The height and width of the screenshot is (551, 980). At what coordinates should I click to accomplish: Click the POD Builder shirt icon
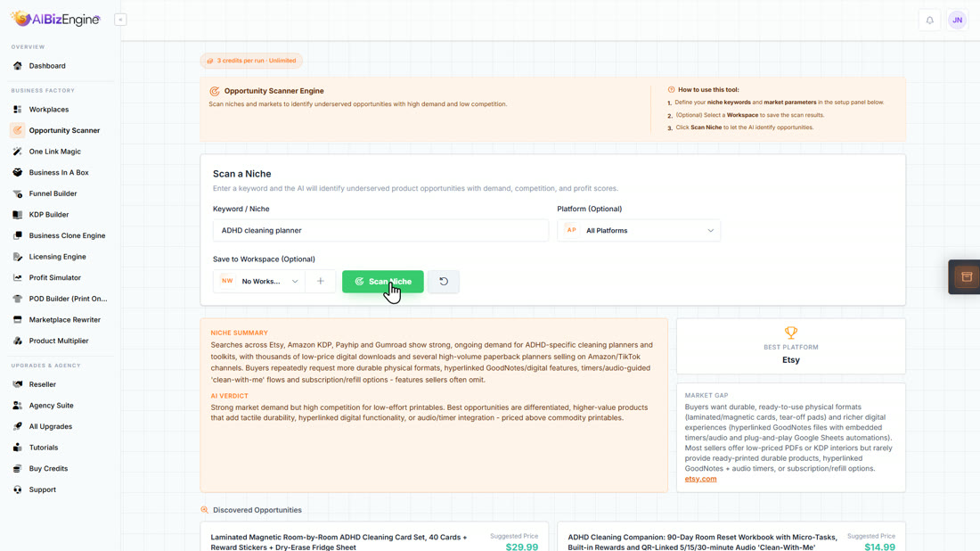click(x=18, y=299)
